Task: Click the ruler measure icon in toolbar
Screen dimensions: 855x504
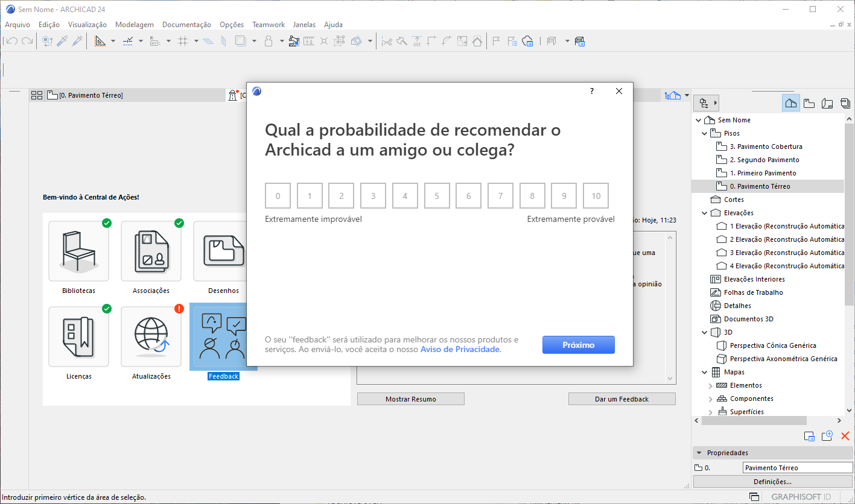Action: (309, 41)
